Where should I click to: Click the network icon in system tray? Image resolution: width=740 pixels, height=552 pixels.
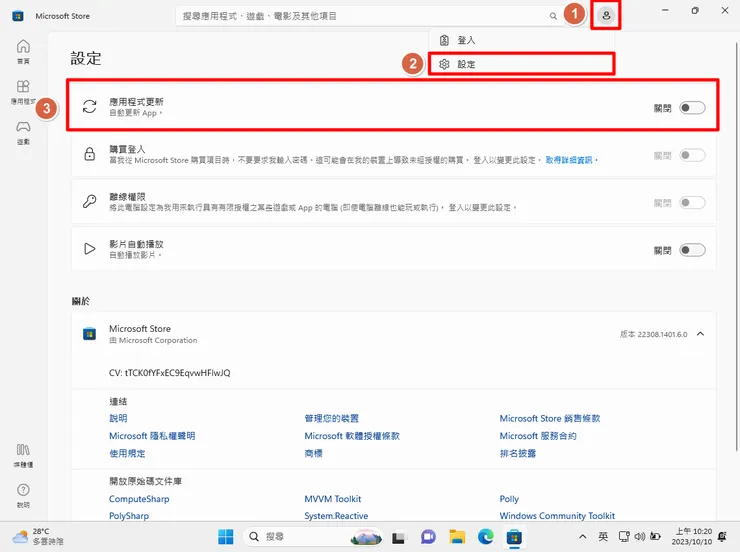[x=624, y=536]
